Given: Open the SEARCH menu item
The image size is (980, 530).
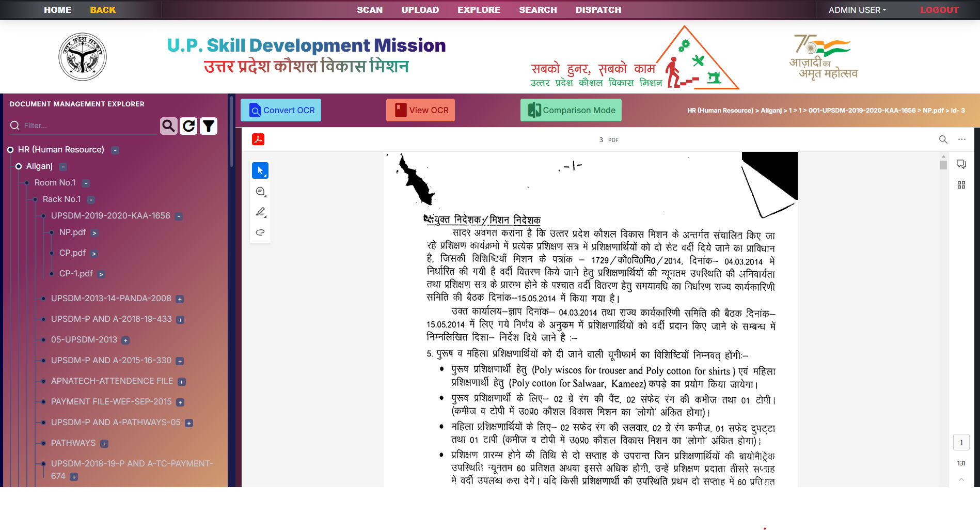Looking at the screenshot, I should [x=538, y=10].
